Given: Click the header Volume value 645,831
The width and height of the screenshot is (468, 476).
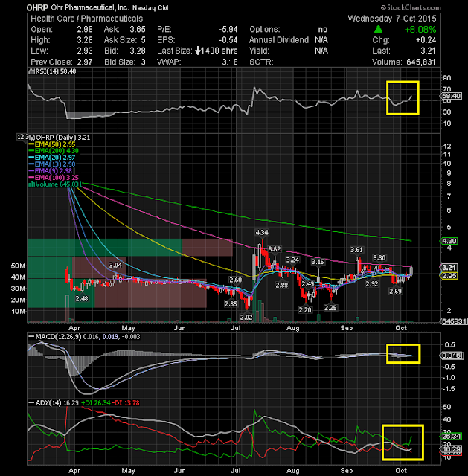Looking at the screenshot, I should 421,62.
